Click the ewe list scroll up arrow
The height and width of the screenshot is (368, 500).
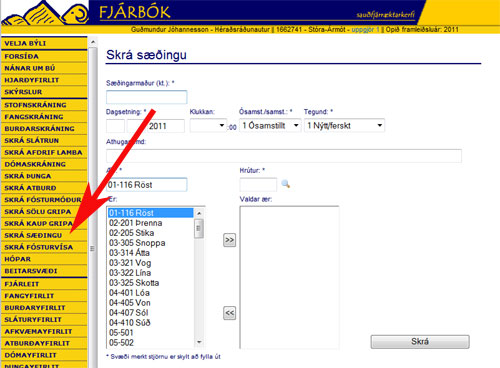coord(199,213)
